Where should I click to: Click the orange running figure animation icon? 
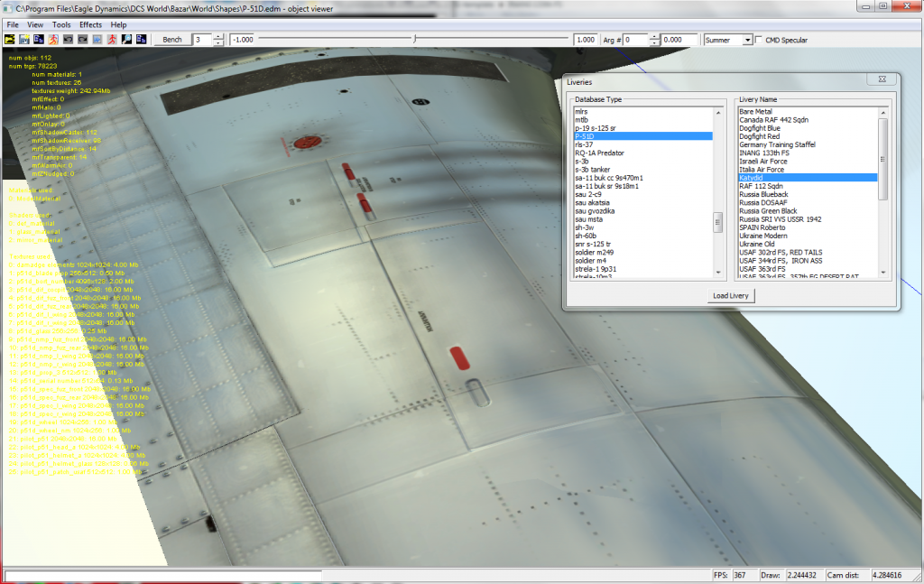(x=53, y=40)
